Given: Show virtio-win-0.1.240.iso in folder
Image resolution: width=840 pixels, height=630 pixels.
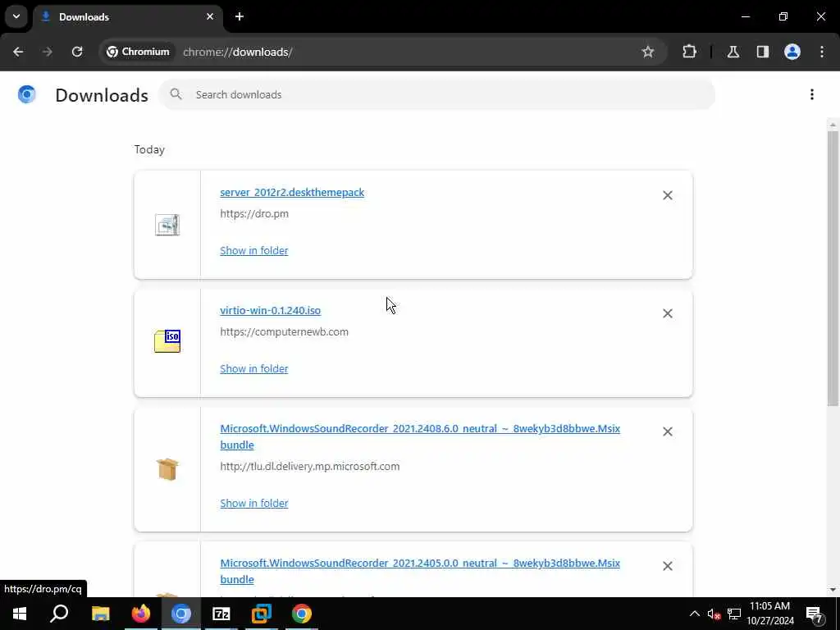Looking at the screenshot, I should (254, 368).
